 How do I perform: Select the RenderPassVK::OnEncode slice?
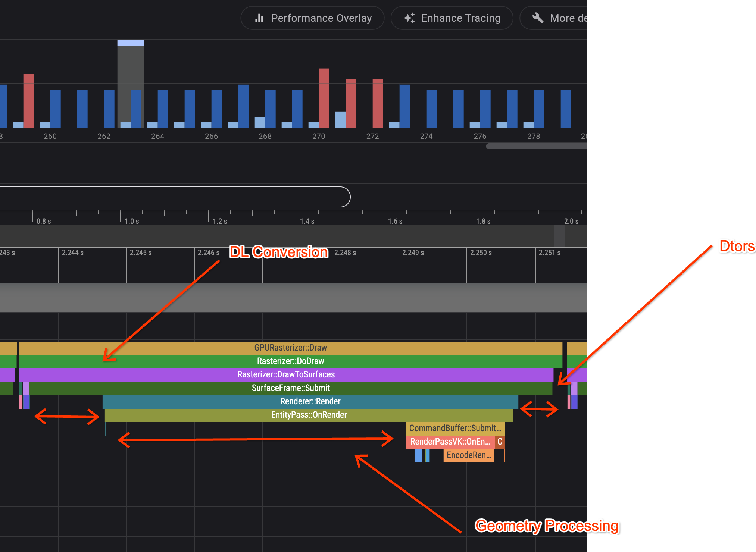pos(450,442)
